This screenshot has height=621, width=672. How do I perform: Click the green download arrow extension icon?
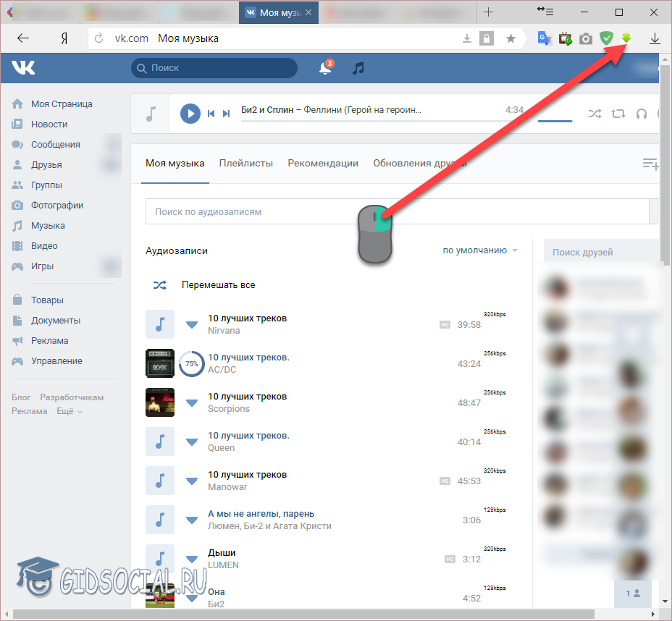coord(627,38)
